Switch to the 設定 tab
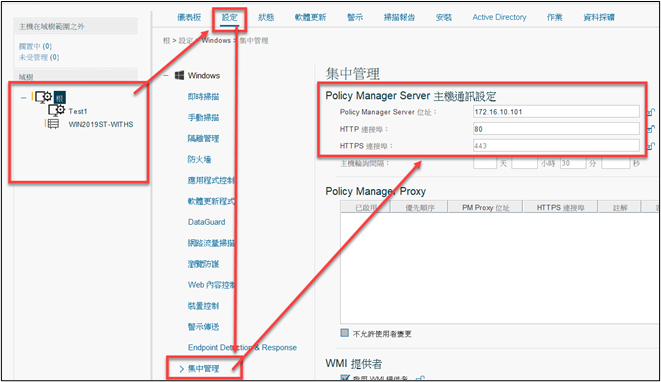This screenshot has height=382, width=661. [x=230, y=17]
